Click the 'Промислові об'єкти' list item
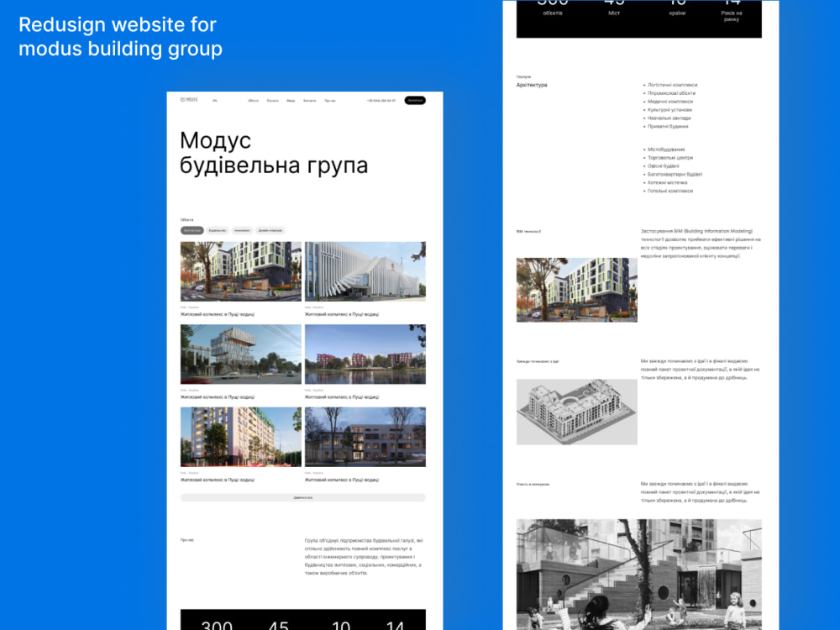The image size is (840, 630). pyautogui.click(x=670, y=93)
